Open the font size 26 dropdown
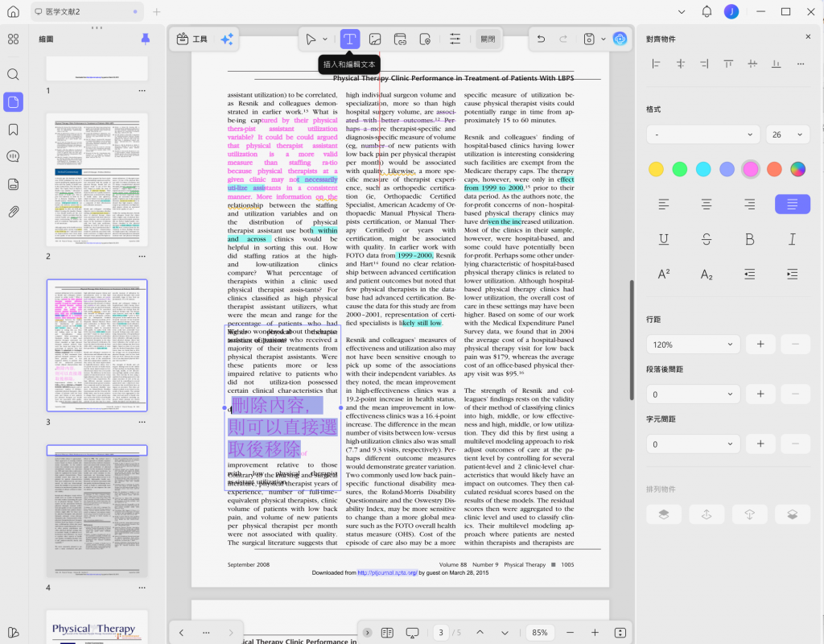The height and width of the screenshot is (644, 824). click(787, 134)
